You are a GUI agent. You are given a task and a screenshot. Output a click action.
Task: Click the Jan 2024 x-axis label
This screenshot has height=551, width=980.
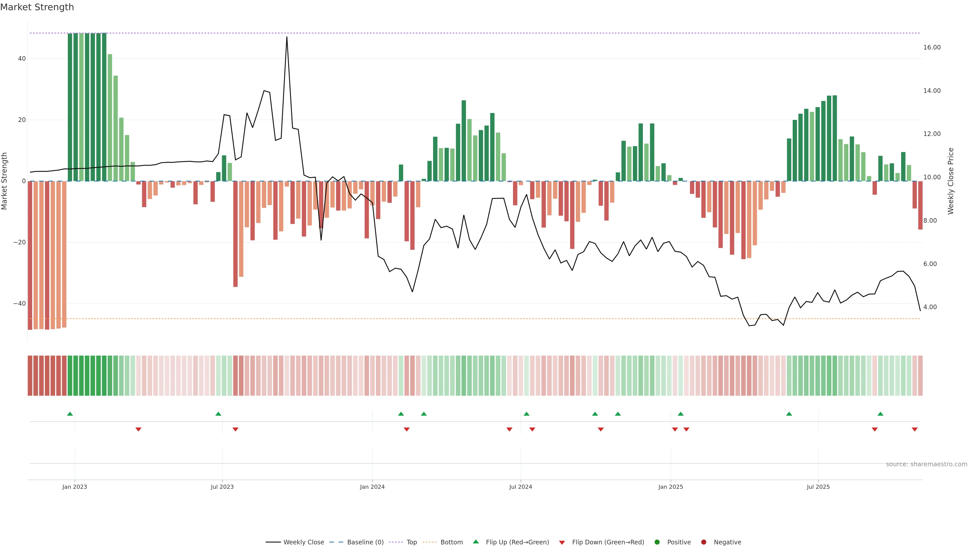[372, 487]
